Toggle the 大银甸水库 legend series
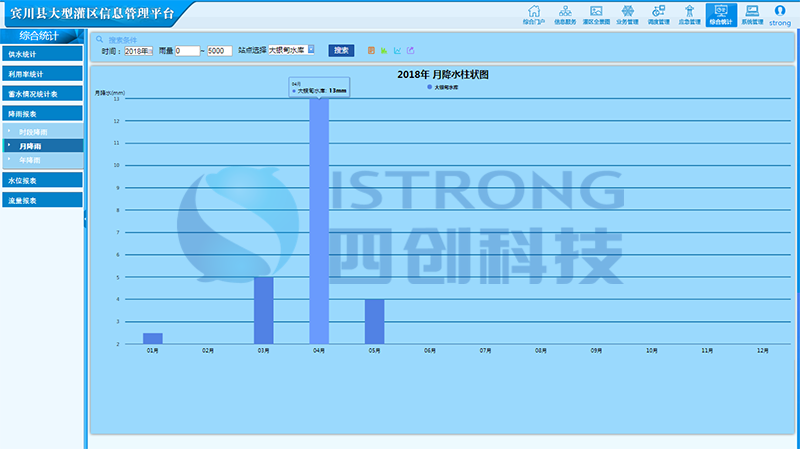Screen dimensions: 800x449 [x=442, y=87]
